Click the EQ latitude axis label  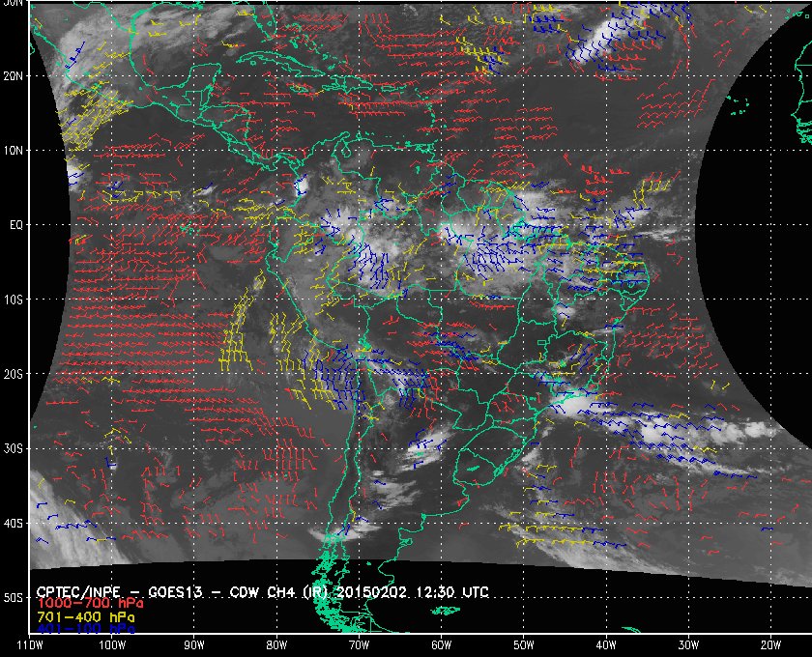click(x=14, y=224)
